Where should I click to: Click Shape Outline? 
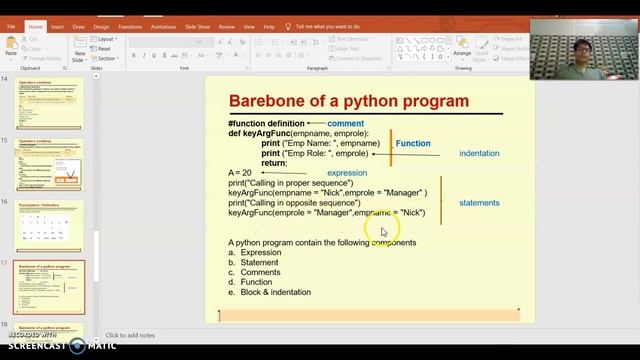coord(511,49)
